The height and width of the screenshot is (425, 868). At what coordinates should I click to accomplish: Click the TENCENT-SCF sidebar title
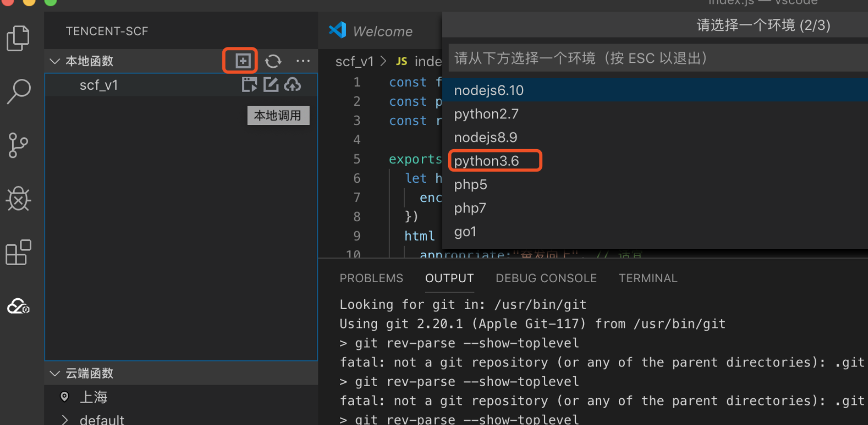click(107, 31)
